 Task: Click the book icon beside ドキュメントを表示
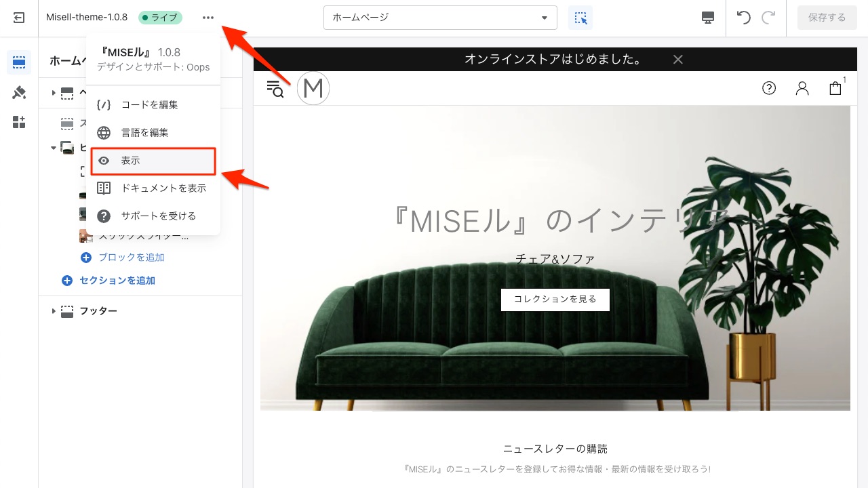[x=104, y=188]
